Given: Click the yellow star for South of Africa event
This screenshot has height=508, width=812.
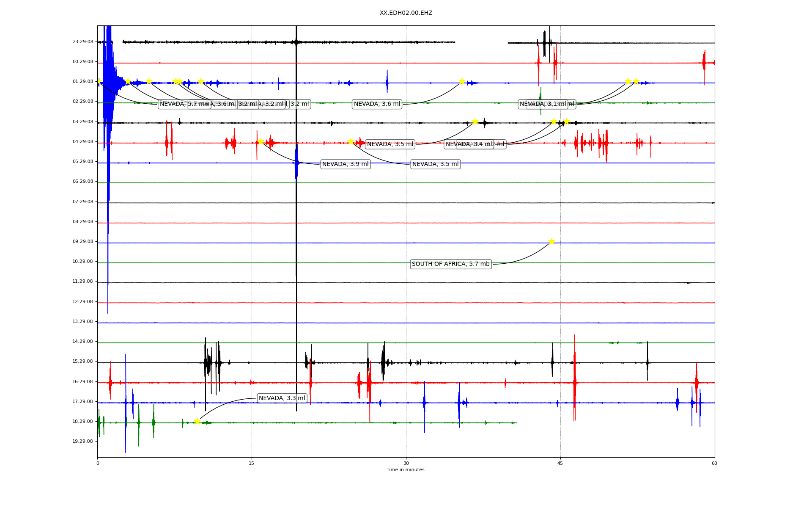Looking at the screenshot, I should click(x=551, y=241).
